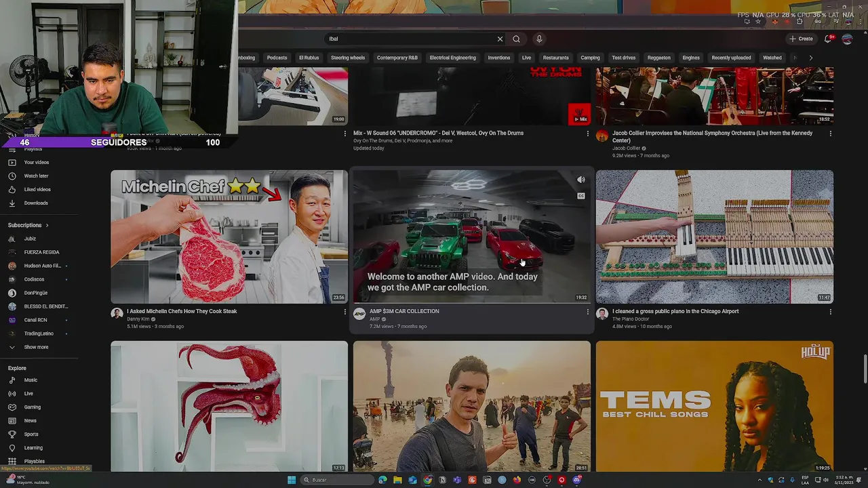The image size is (868, 488).
Task: Open Liked videos thumbs-up icon
Action: click(x=12, y=190)
